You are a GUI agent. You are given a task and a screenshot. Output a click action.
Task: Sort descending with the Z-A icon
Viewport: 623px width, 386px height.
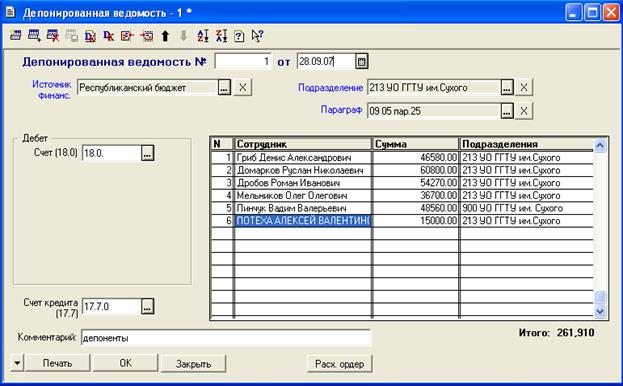pos(221,36)
